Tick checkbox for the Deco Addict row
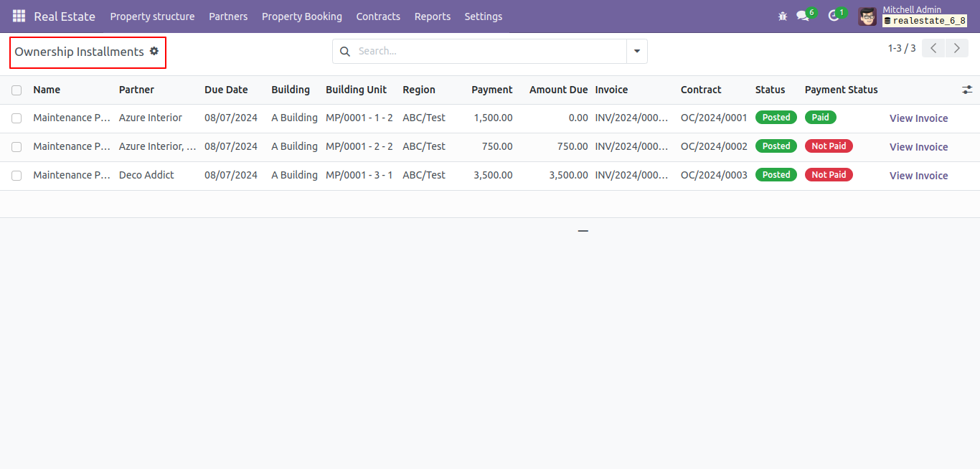The width and height of the screenshot is (980, 469). 17,176
